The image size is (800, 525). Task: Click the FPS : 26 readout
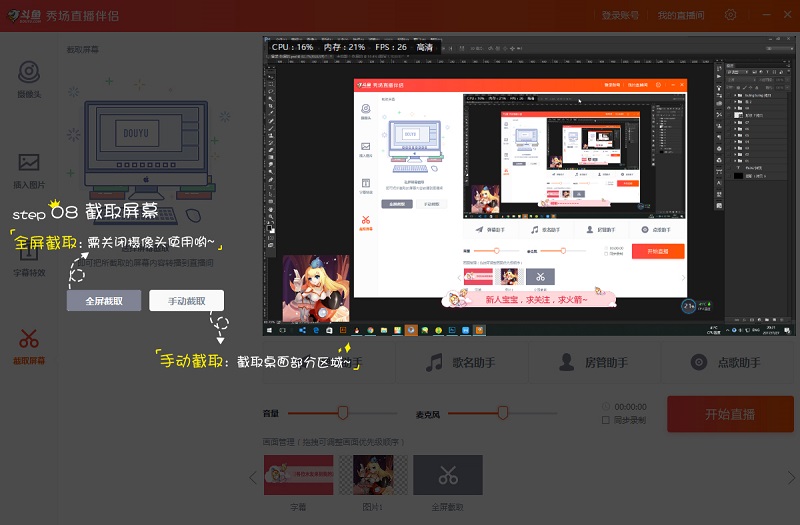click(x=391, y=47)
